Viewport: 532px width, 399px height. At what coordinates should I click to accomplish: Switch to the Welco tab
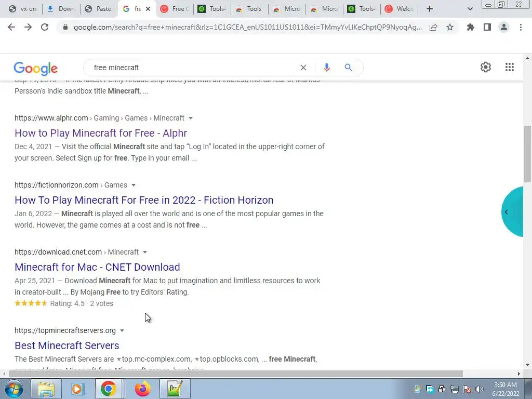click(400, 9)
